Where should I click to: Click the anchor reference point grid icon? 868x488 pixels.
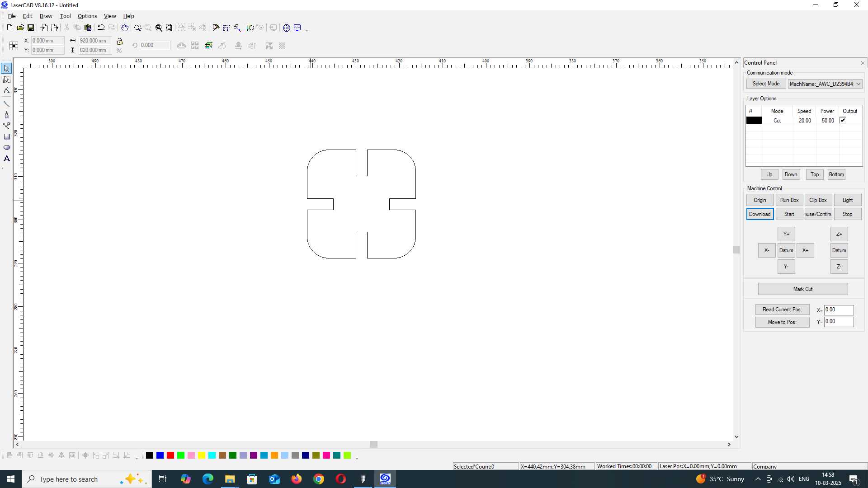pyautogui.click(x=14, y=46)
